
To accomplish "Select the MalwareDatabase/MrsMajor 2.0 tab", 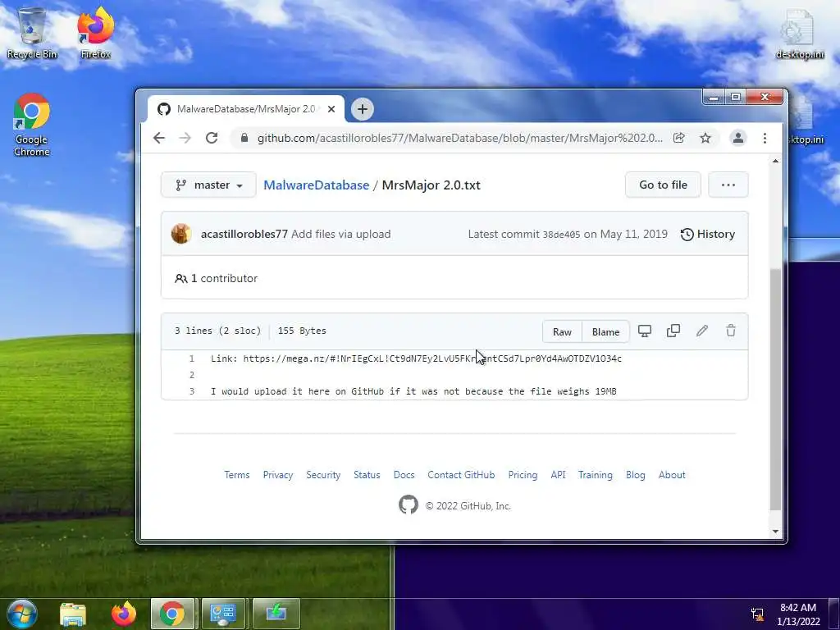I will (246, 109).
